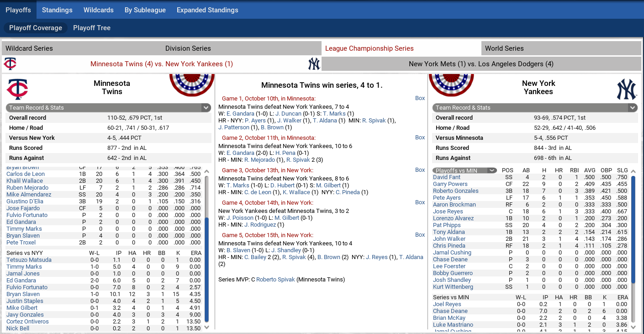Viewport: 644px width, 334px height.
Task: Select the Playoff Coverage view
Action: [x=36, y=28]
